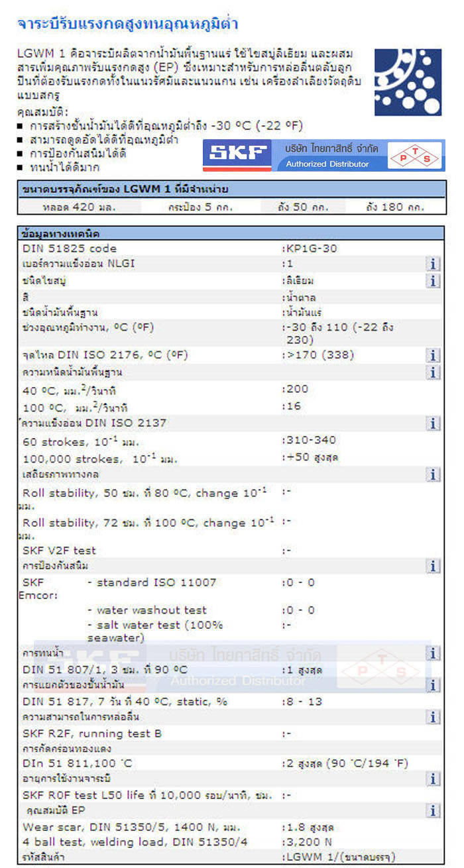Viewport: 464px width, 868px height.
Task: Open info icon for อายุการใช้งานจาระบี
Action: click(433, 779)
